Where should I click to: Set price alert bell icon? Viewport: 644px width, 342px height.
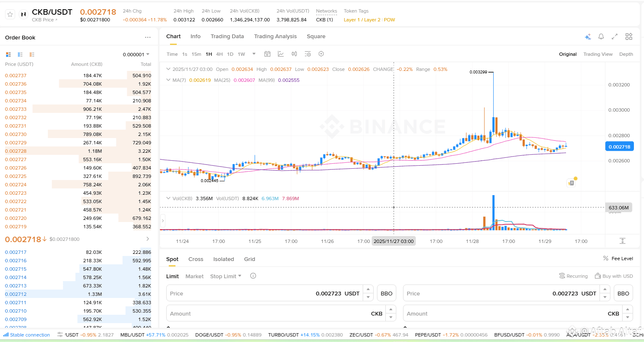601,37
